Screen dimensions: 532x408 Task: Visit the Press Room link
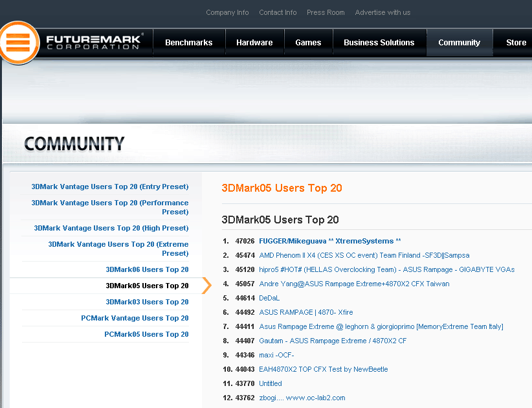[x=326, y=12]
